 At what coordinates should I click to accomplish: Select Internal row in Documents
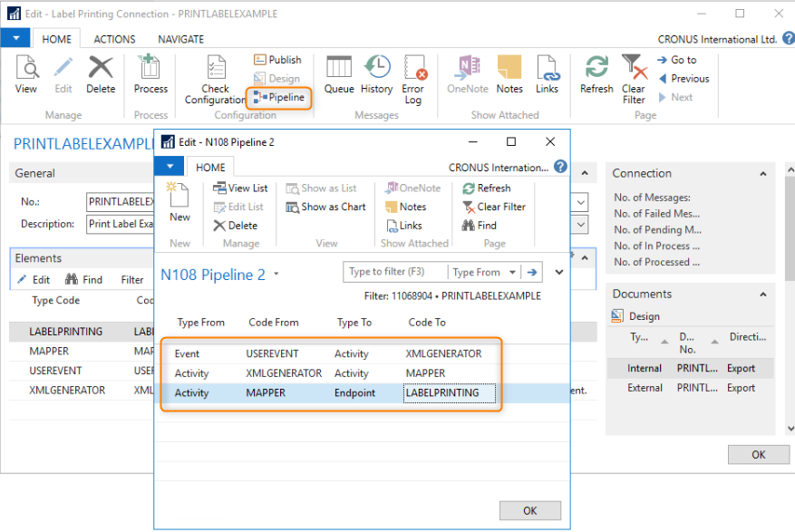click(691, 368)
